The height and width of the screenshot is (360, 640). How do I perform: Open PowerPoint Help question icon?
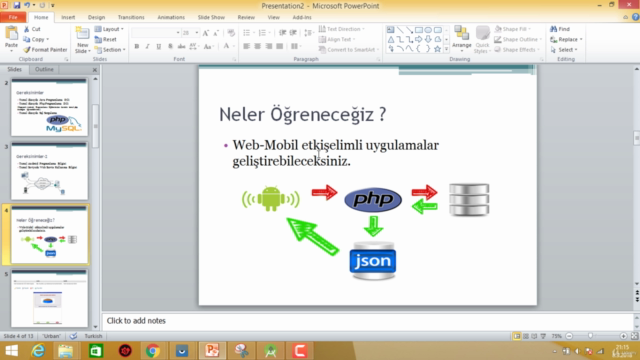pos(636,17)
